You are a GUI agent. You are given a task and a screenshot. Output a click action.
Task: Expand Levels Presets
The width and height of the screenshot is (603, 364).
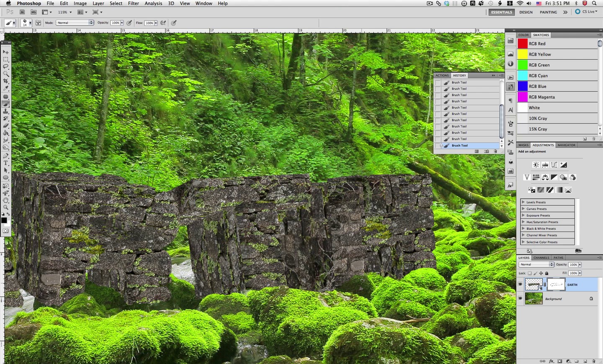523,202
